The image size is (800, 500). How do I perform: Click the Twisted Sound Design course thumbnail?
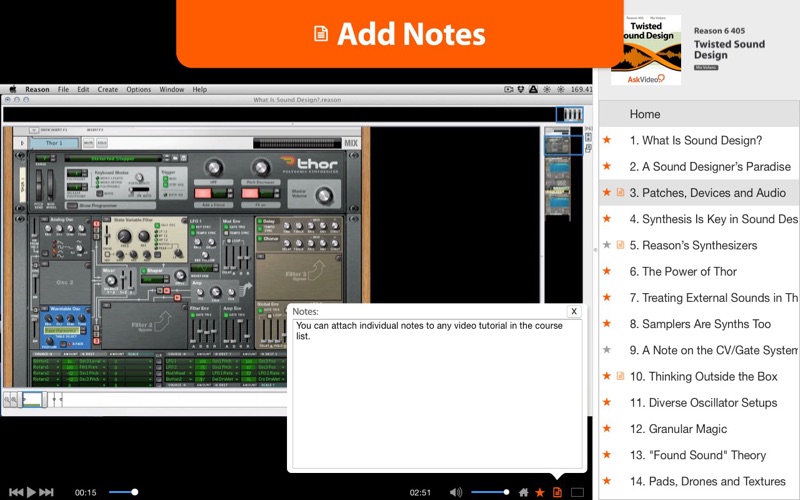[646, 49]
